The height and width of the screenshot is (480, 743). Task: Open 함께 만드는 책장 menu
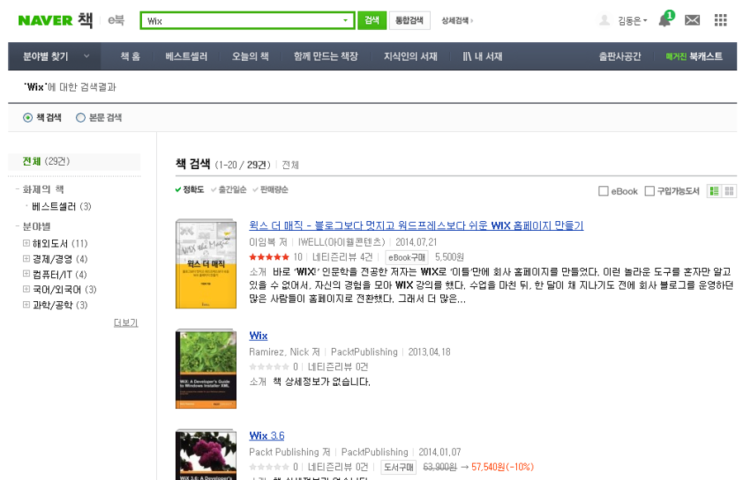coord(326,56)
